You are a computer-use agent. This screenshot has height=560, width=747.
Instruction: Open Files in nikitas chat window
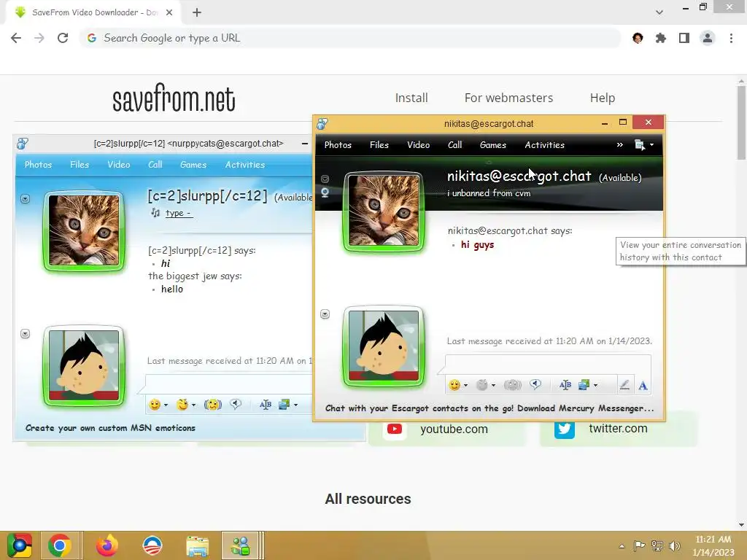point(379,145)
